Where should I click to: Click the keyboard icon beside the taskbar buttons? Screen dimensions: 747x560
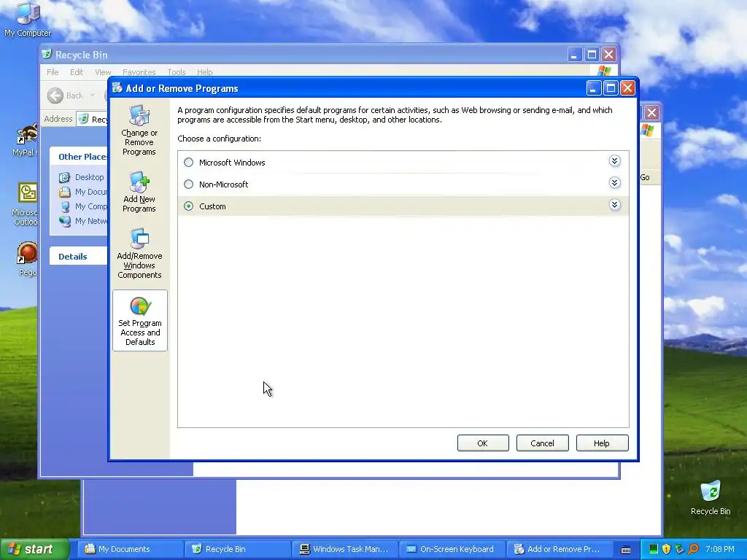point(626,550)
